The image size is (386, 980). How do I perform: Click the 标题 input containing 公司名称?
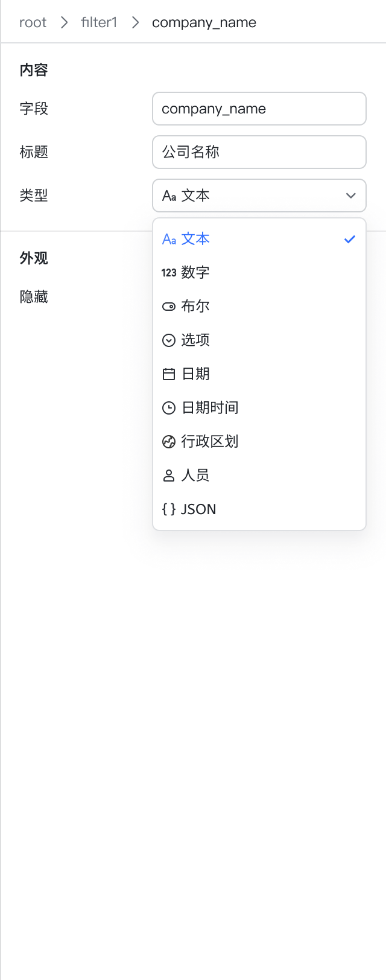click(x=259, y=152)
